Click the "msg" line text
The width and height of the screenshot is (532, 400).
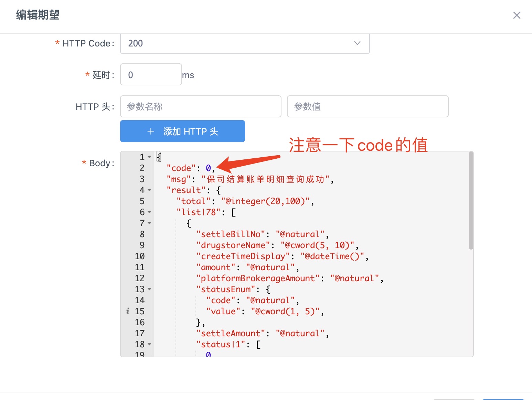click(250, 179)
